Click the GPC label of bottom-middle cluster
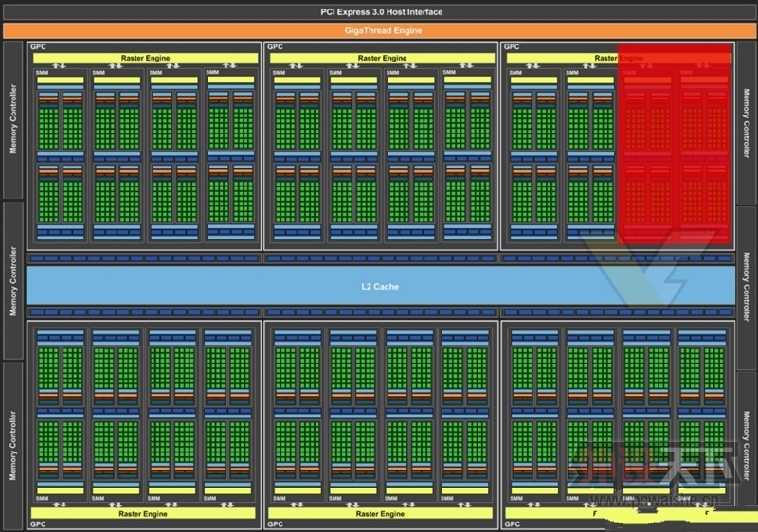Viewport: 758px width, 532px height. pos(275,523)
